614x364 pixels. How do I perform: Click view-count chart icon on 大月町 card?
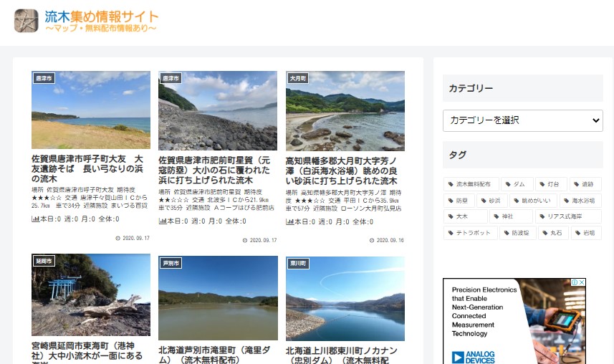(x=289, y=222)
